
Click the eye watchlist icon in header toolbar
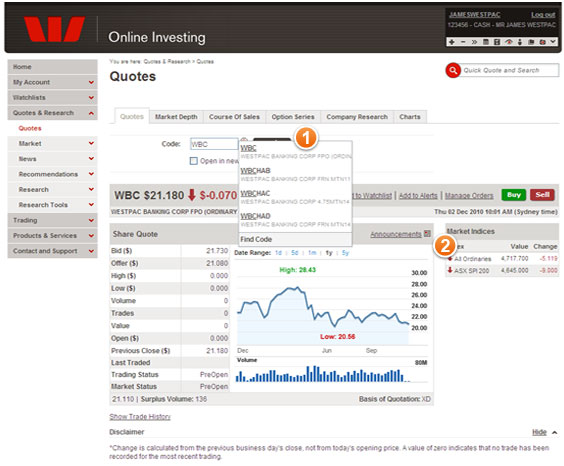[x=508, y=42]
